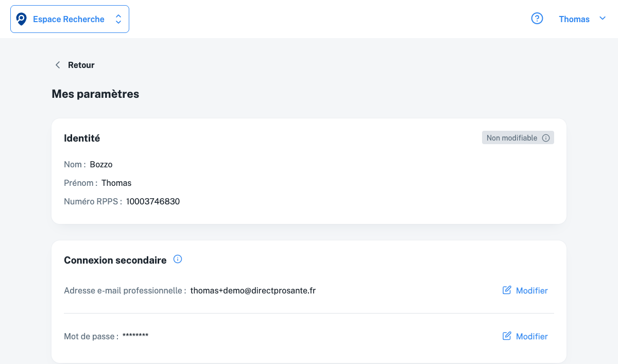618x364 pixels.
Task: Click Modifier for the professional e-mail
Action: point(531,290)
